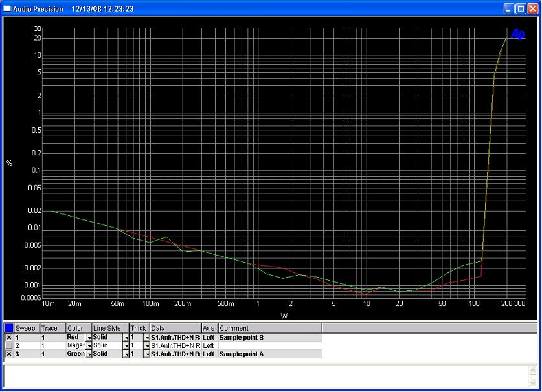Enable the sweep 2 checkbox
The width and height of the screenshot is (542, 392).
(x=8, y=346)
